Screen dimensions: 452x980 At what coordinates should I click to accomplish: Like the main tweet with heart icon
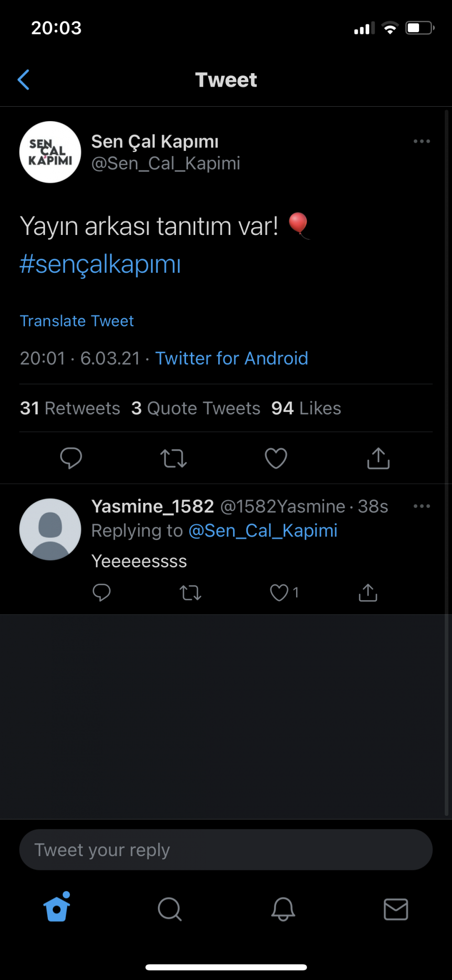(x=276, y=458)
